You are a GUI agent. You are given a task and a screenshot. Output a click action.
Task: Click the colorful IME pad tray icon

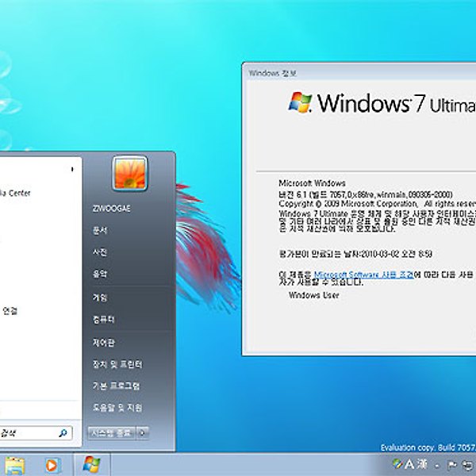tap(397, 464)
